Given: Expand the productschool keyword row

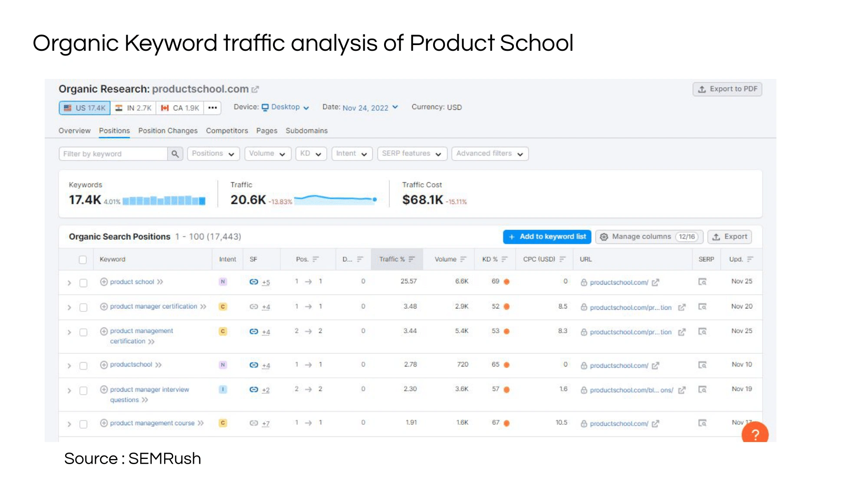Looking at the screenshot, I should [69, 366].
